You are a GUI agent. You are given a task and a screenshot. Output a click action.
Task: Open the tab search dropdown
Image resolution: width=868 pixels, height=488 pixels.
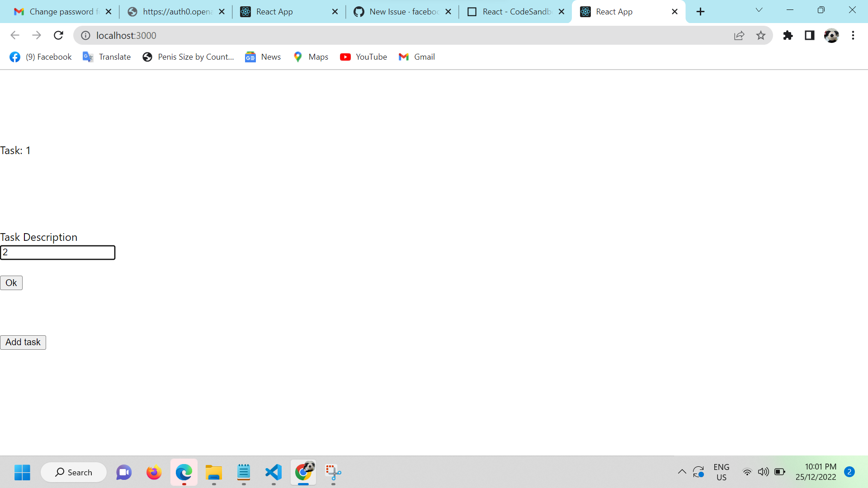coord(759,9)
